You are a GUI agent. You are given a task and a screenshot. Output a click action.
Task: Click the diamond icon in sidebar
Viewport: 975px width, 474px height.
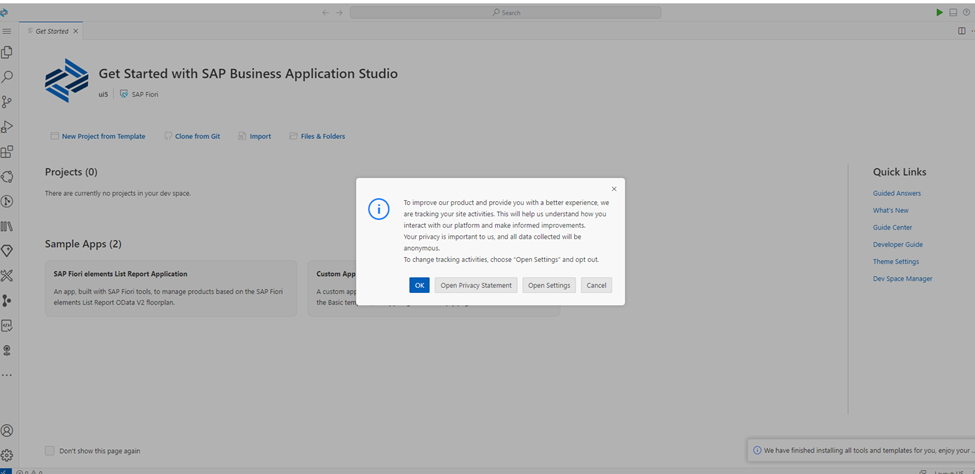point(7,251)
